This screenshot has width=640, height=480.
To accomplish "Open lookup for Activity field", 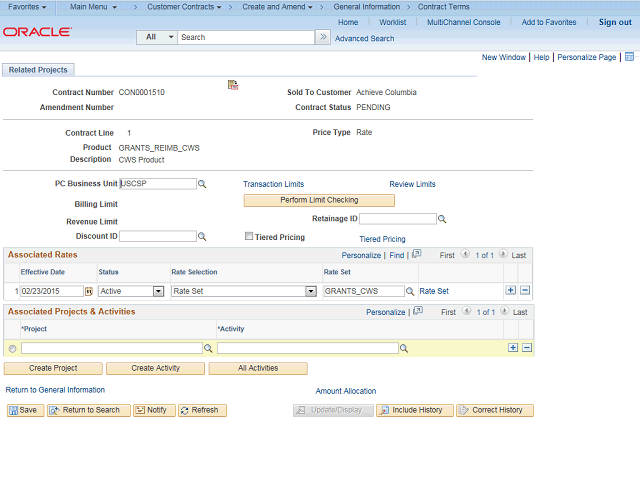I will pyautogui.click(x=404, y=348).
